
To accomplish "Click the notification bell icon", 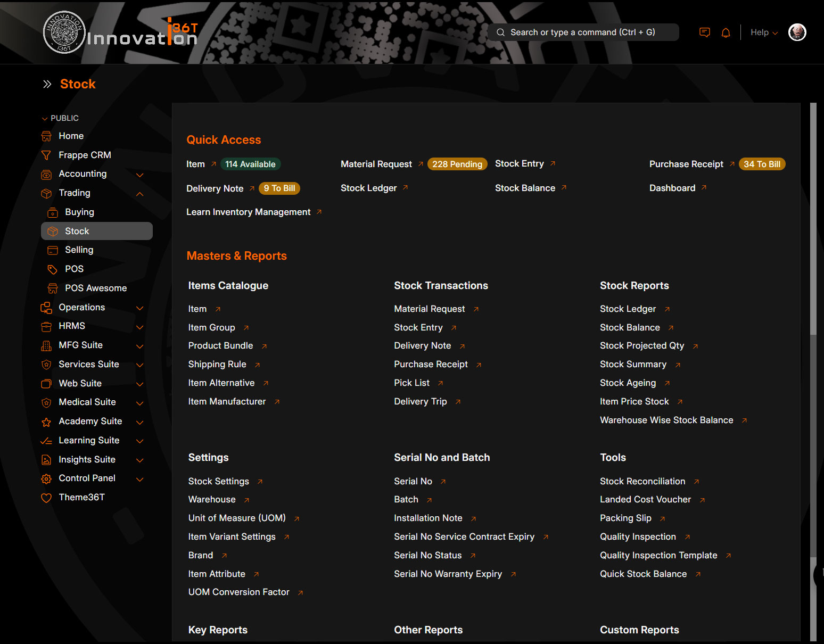I will [x=726, y=32].
